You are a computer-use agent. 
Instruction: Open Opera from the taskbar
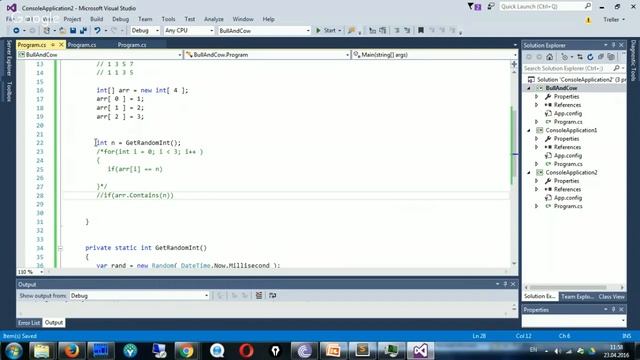click(246, 351)
